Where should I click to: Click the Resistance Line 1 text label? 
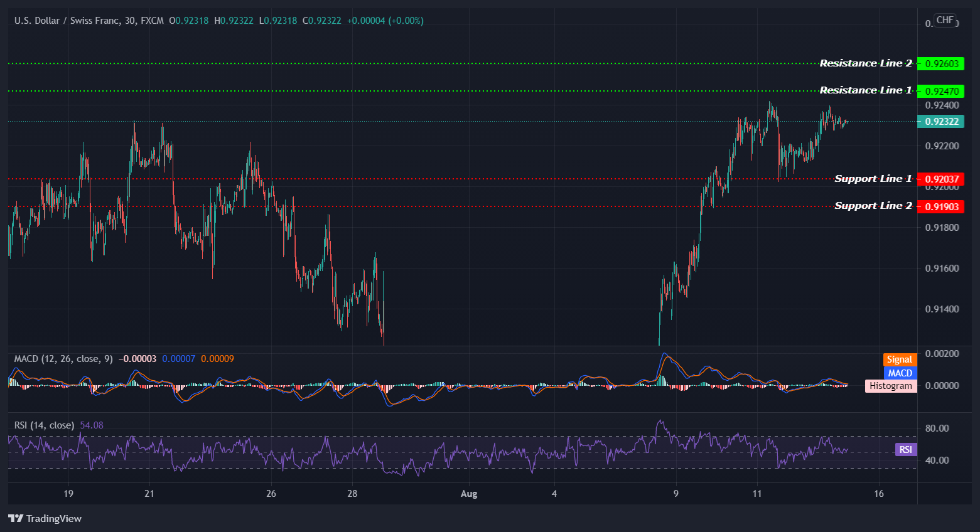point(865,90)
